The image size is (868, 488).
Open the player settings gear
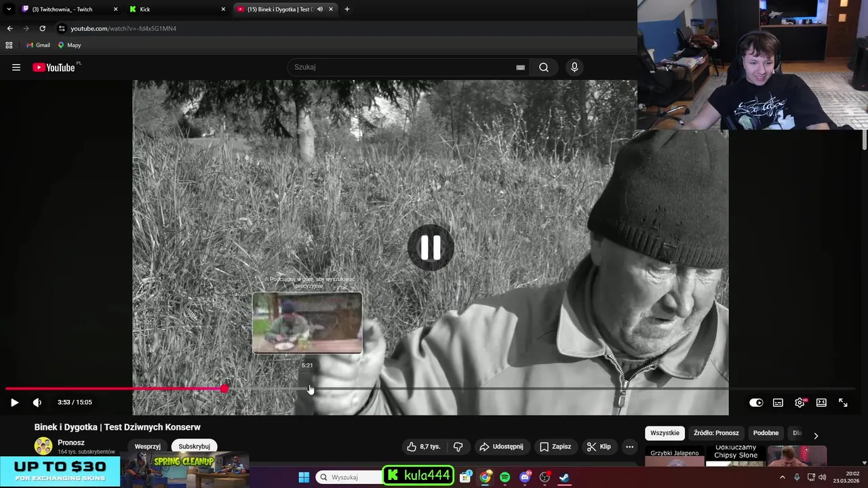point(800,403)
